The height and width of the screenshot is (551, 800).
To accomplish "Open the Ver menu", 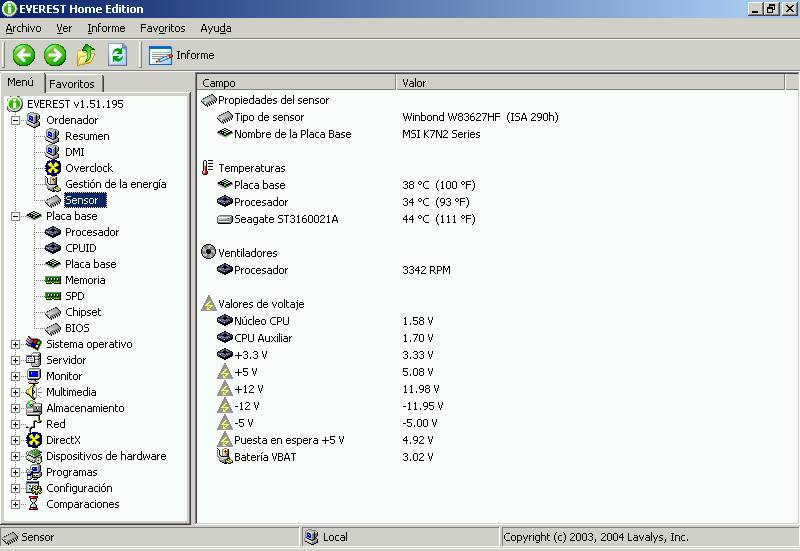I will pyautogui.click(x=64, y=28).
